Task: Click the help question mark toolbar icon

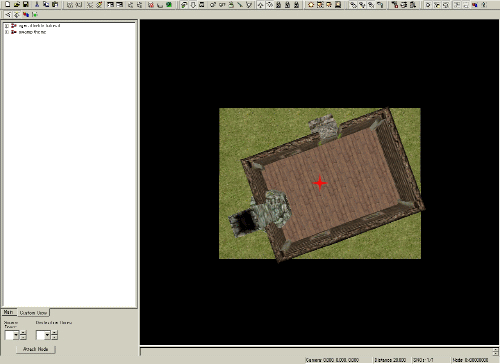Action: pyautogui.click(x=483, y=5)
